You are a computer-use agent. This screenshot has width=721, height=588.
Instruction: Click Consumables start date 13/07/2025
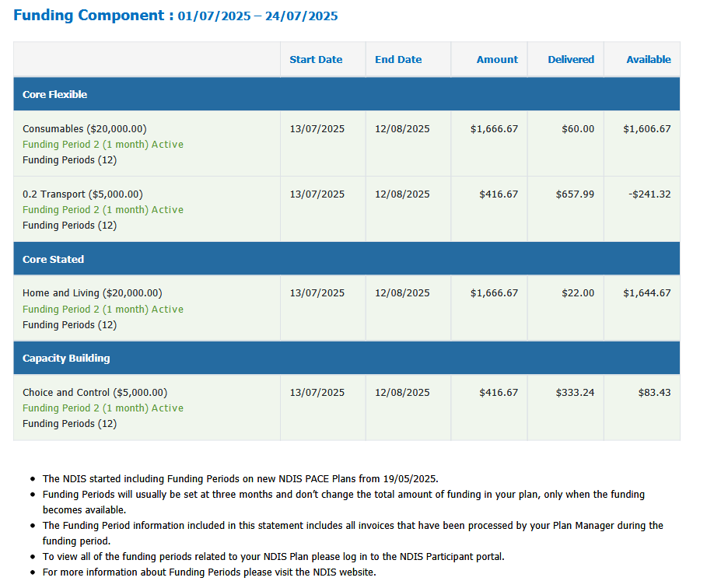point(317,129)
